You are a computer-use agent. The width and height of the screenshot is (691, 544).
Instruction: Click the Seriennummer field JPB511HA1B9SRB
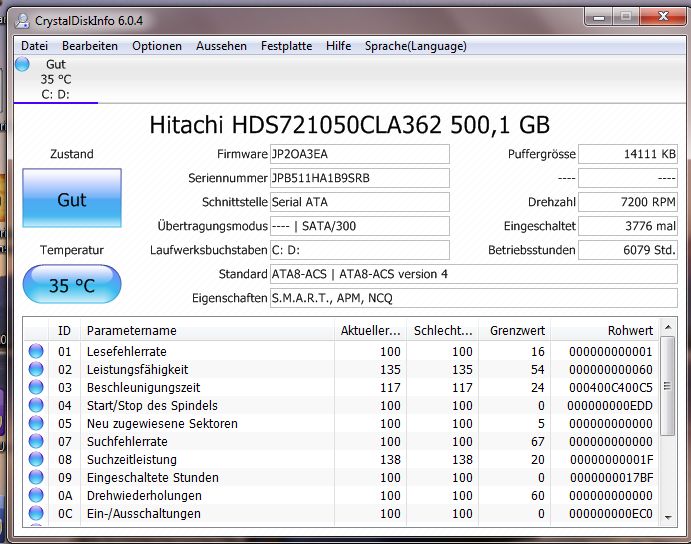(x=360, y=178)
